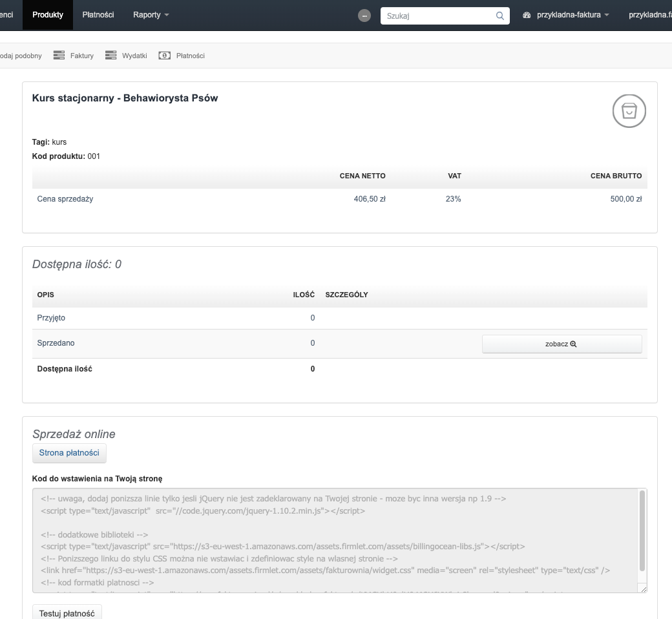
Task: Click the Sprzedano row label
Action: (56, 343)
